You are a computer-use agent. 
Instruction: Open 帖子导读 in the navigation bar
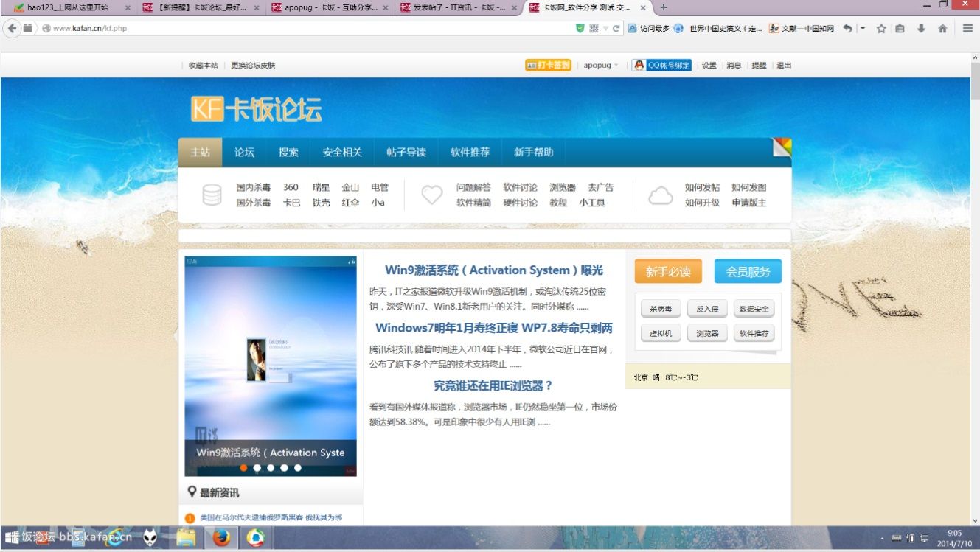click(406, 153)
